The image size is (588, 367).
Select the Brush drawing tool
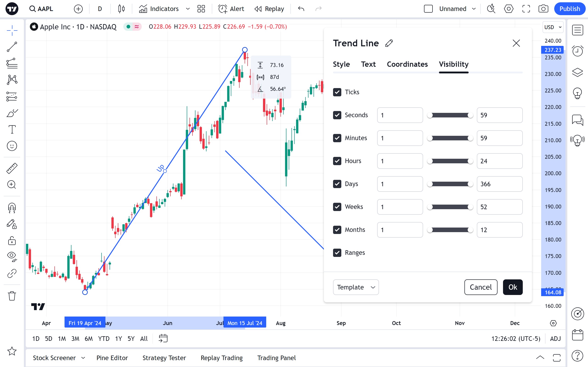(12, 113)
